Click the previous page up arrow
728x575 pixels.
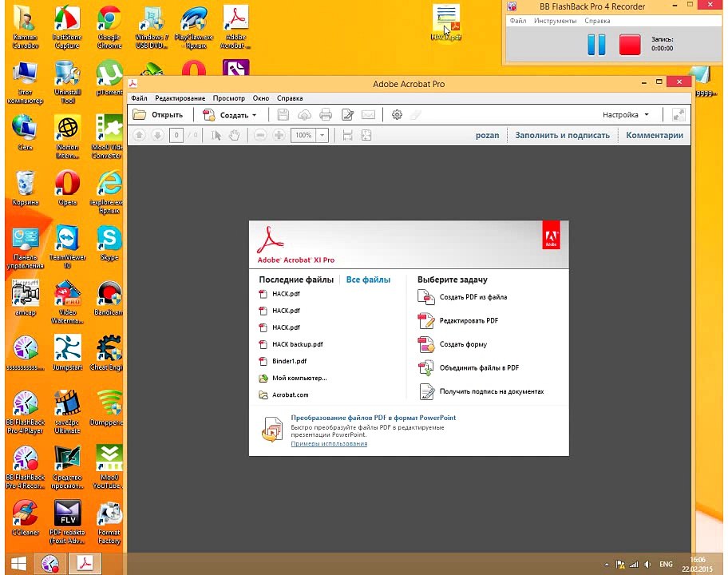click(139, 135)
